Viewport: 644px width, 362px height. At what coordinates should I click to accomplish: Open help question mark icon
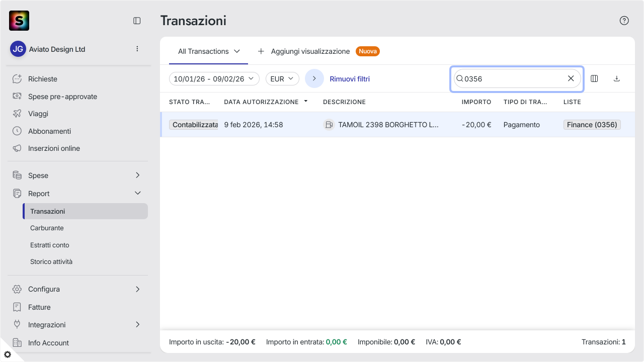point(624,21)
